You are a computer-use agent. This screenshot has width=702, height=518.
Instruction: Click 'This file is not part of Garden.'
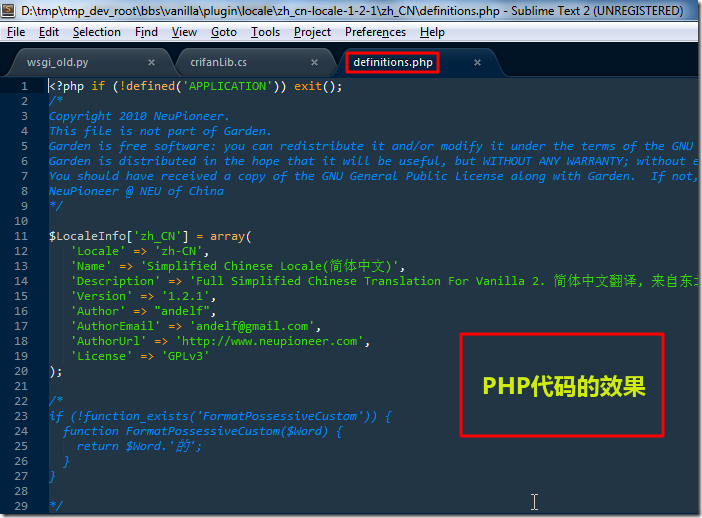pos(160,131)
